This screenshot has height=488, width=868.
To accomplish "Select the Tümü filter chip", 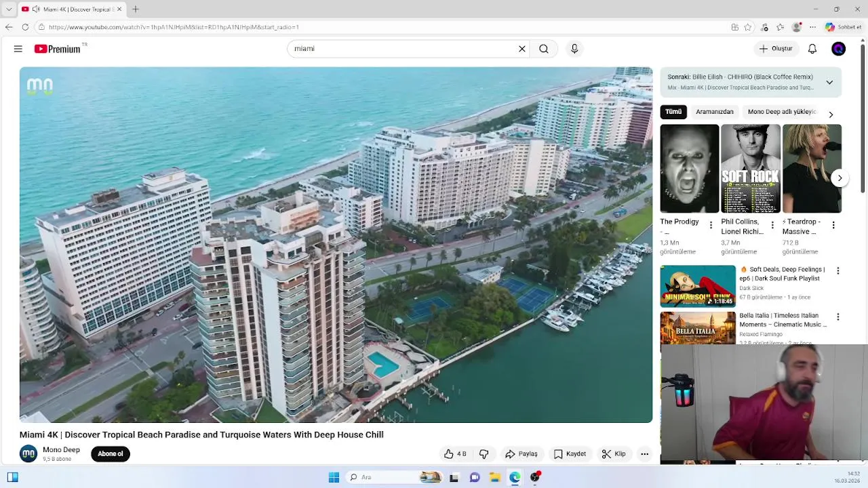I will pyautogui.click(x=673, y=112).
